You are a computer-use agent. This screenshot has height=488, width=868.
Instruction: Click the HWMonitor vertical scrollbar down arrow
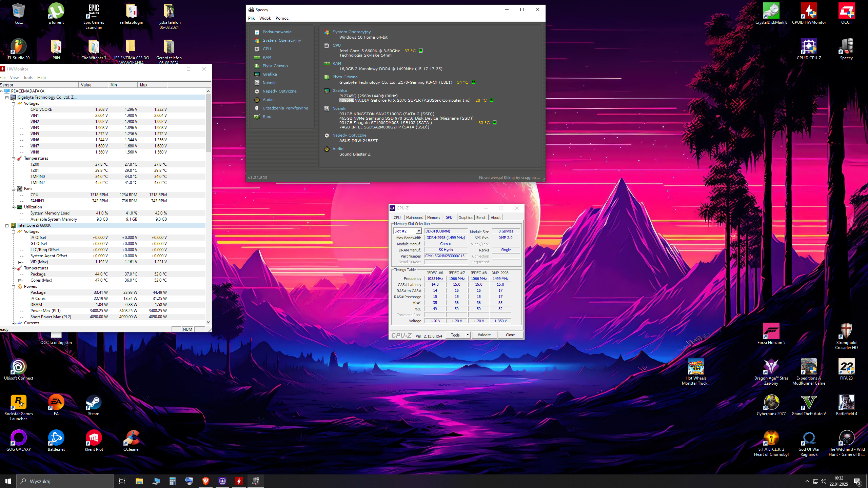point(208,322)
